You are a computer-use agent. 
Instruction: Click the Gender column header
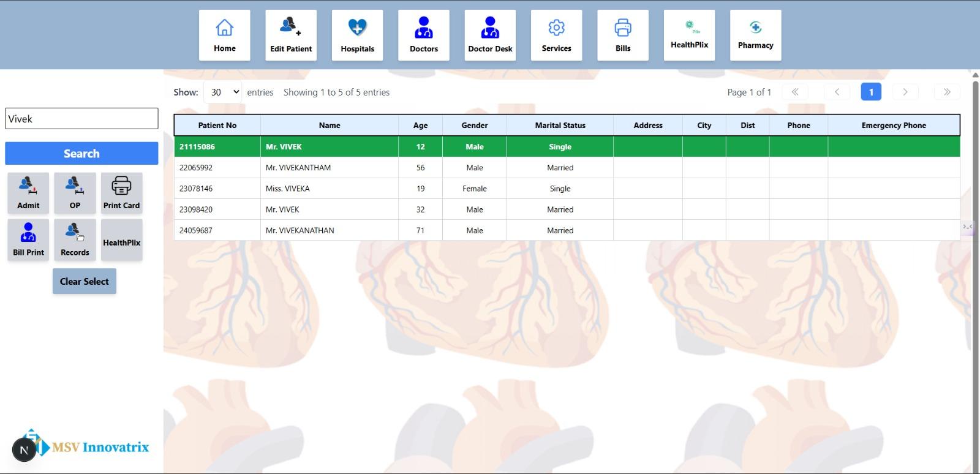coord(475,125)
